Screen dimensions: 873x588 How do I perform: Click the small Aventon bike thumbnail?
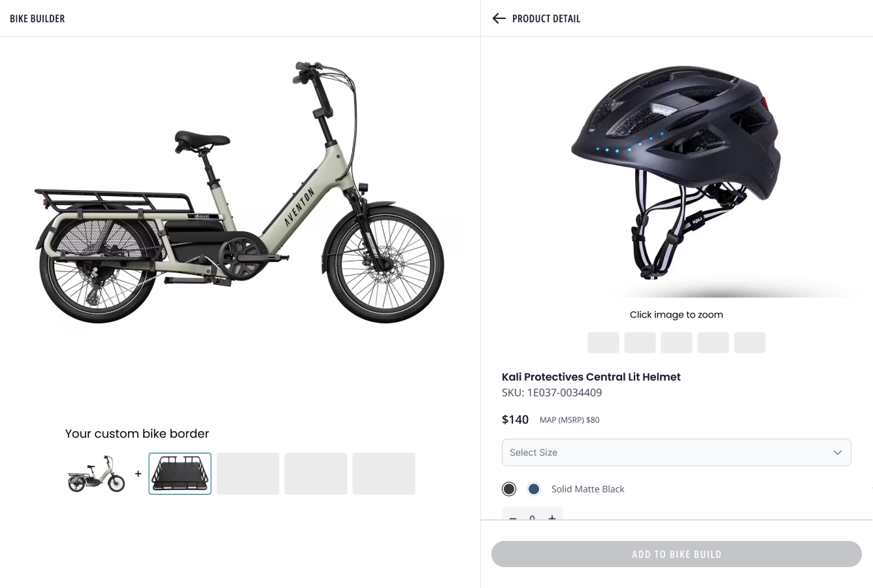(97, 474)
